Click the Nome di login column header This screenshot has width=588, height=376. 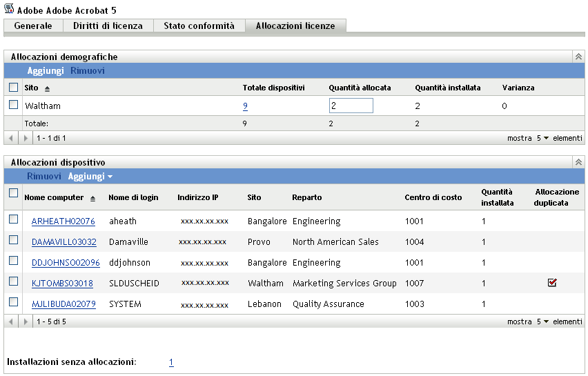click(133, 197)
